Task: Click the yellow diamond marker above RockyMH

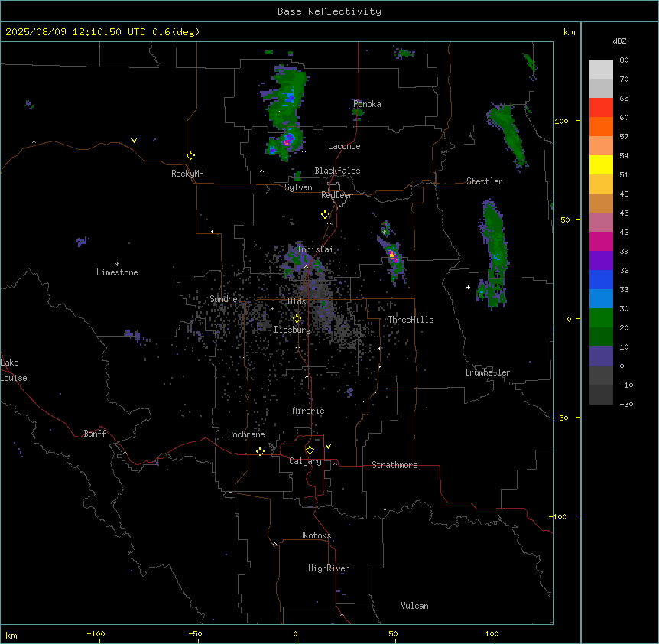Action: 190,156
